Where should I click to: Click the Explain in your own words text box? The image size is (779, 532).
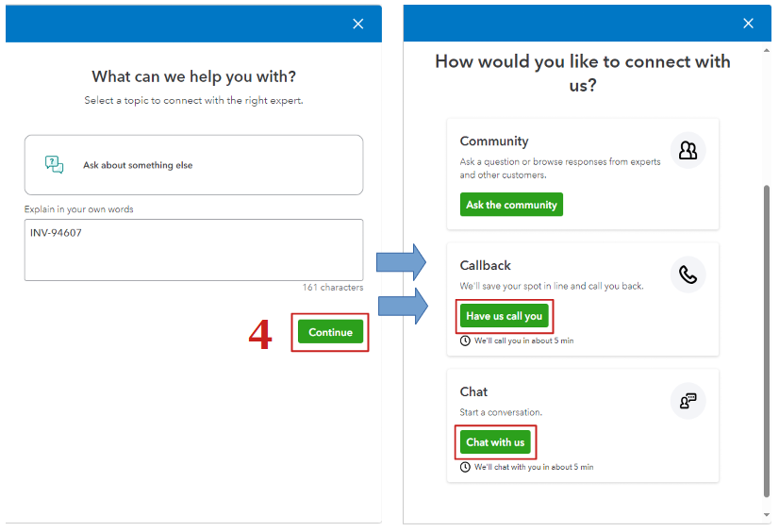point(193,250)
